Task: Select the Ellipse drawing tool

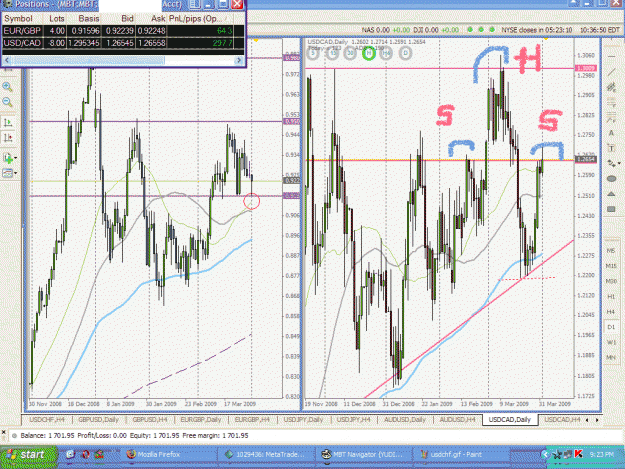Action: (611, 179)
